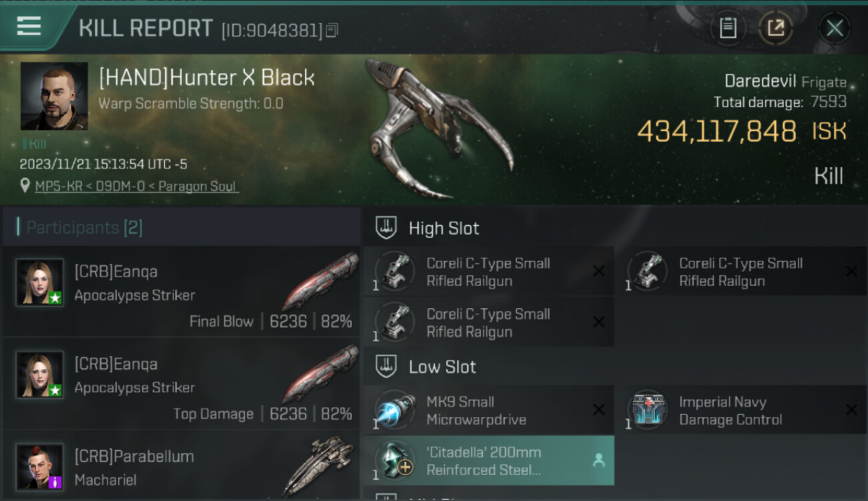The width and height of the screenshot is (868, 501).
Task: Click the share export icon
Action: [x=776, y=29]
